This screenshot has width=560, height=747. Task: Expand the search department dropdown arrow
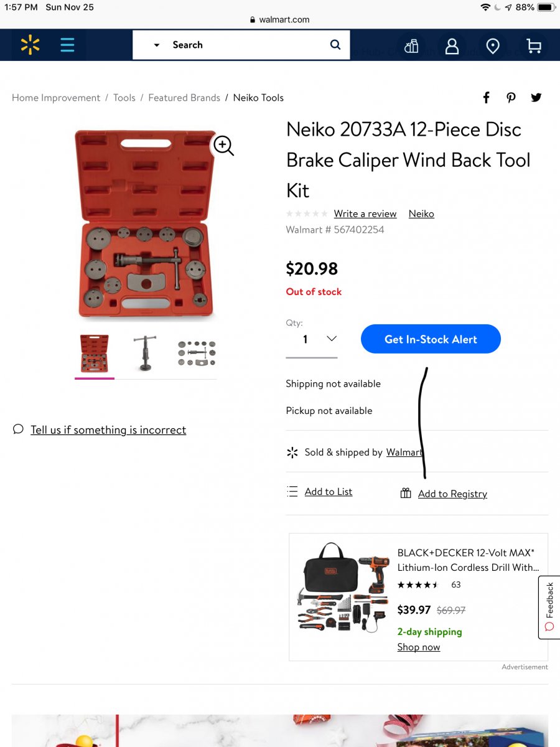click(157, 45)
